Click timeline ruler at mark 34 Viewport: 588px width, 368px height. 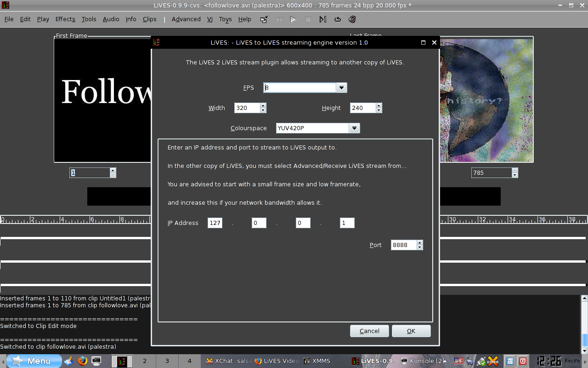512,220
